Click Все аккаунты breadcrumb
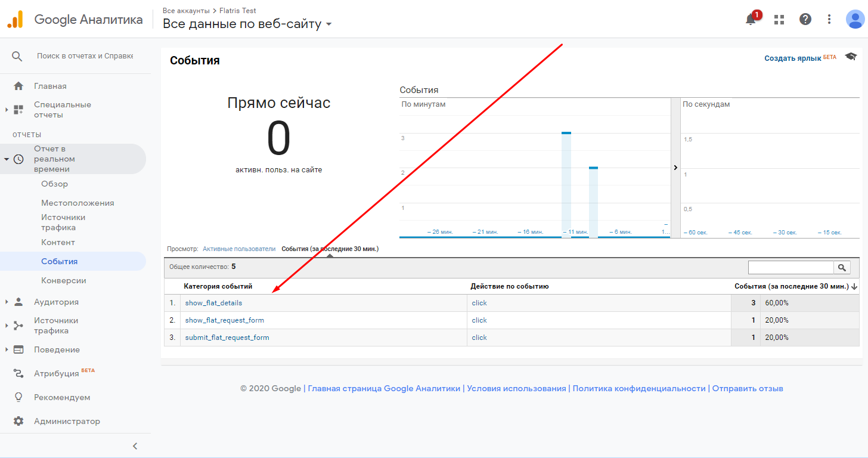The width and height of the screenshot is (868, 458). pos(186,11)
